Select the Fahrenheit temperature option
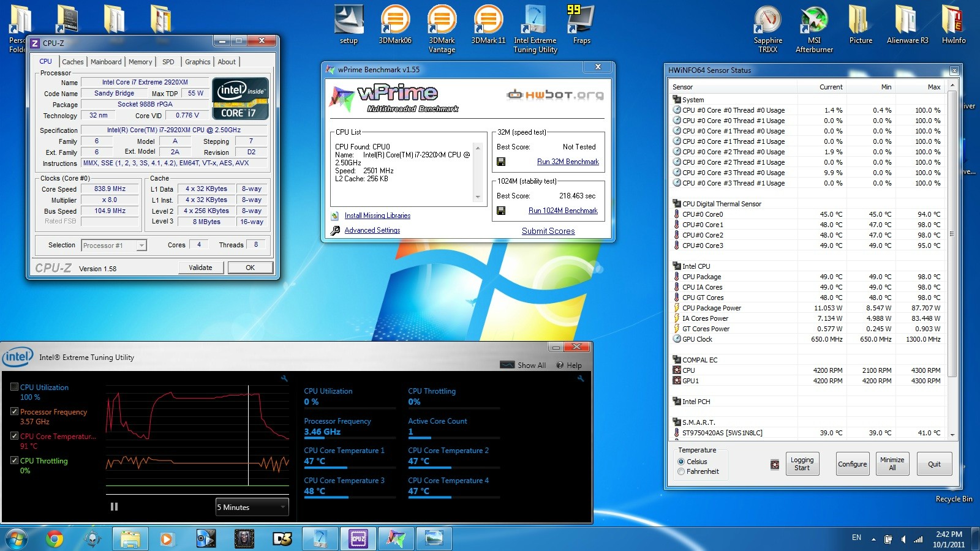Viewport: 980px width, 551px height. click(681, 471)
